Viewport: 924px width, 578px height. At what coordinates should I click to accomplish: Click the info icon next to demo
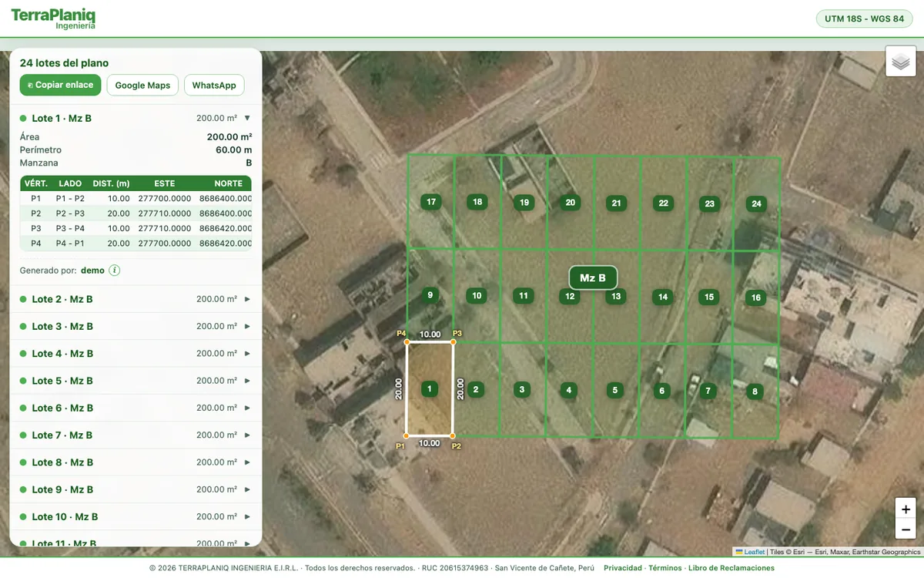coord(114,271)
